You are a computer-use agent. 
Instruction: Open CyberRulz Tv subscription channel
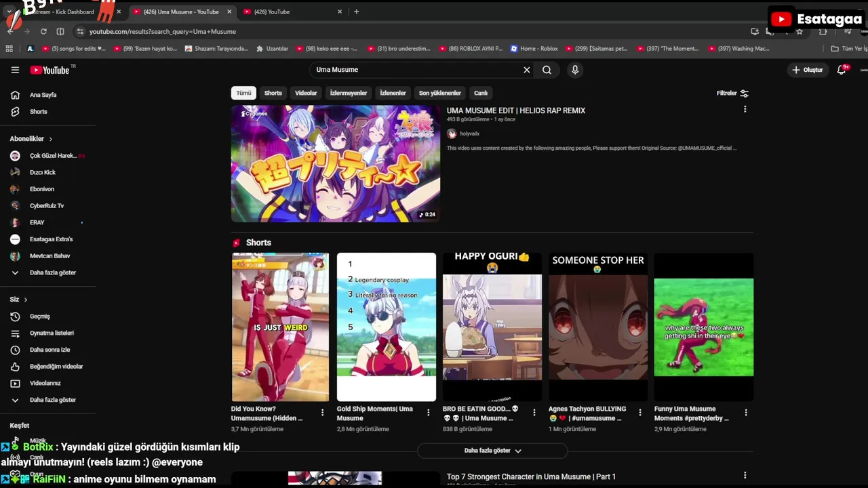[x=47, y=206]
